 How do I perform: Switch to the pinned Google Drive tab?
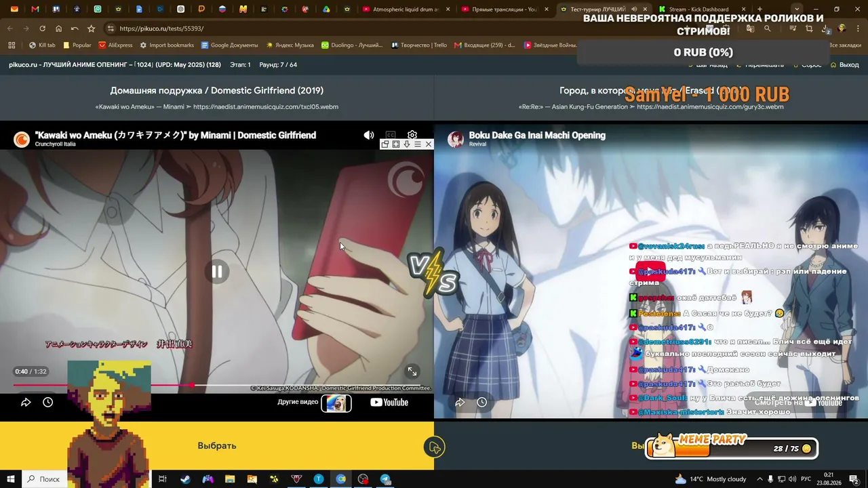pyautogui.click(x=326, y=9)
